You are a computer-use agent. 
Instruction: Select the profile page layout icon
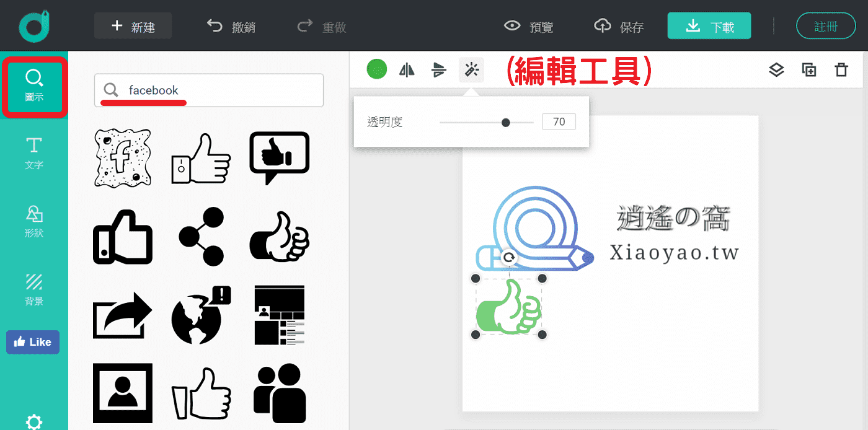coord(280,315)
